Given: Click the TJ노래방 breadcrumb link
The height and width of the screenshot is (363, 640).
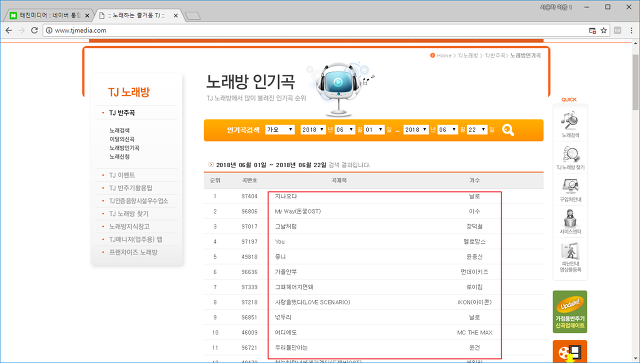Looking at the screenshot, I should coord(468,56).
